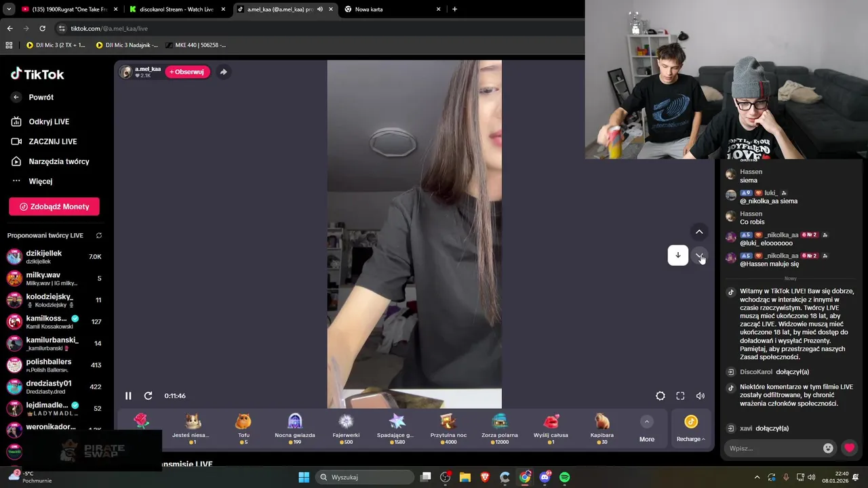The width and height of the screenshot is (868, 488).
Task: Open a.mel_kaa profile avatar
Action: tap(125, 72)
